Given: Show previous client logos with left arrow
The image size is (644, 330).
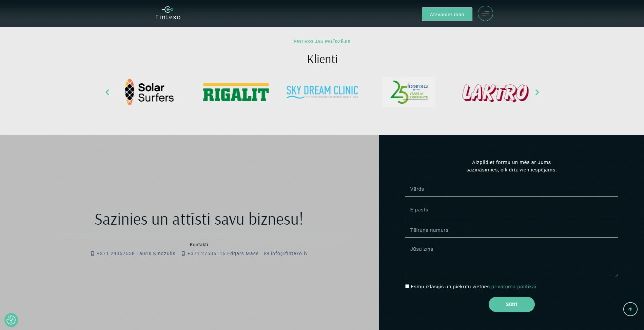Looking at the screenshot, I should [x=108, y=92].
